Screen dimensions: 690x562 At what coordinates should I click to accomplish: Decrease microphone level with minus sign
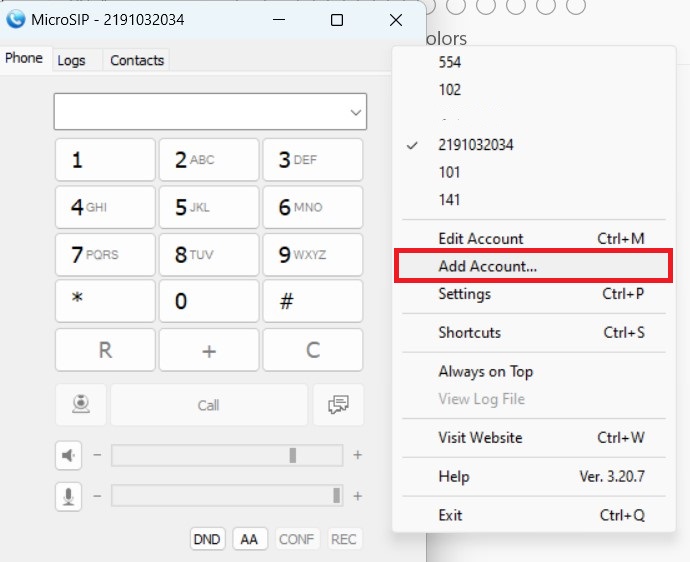97,495
